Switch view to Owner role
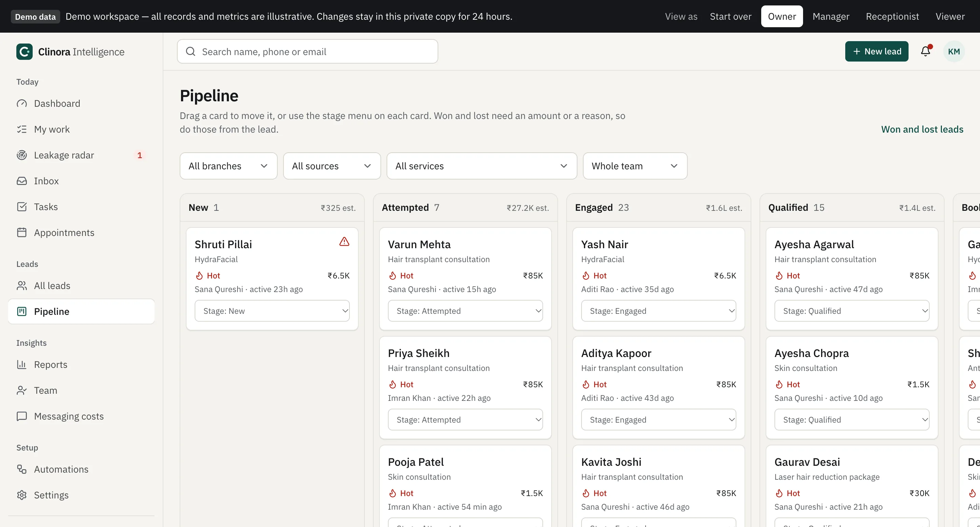Image resolution: width=980 pixels, height=527 pixels. tap(782, 16)
